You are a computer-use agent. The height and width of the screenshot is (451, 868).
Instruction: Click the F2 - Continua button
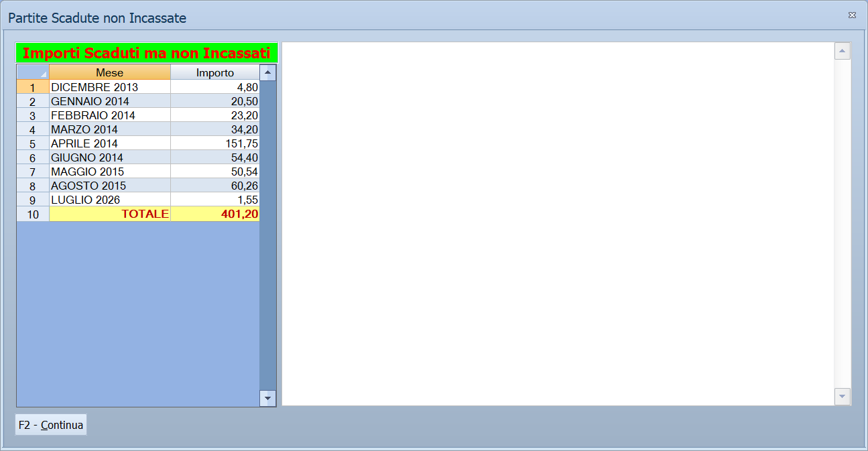(51, 425)
